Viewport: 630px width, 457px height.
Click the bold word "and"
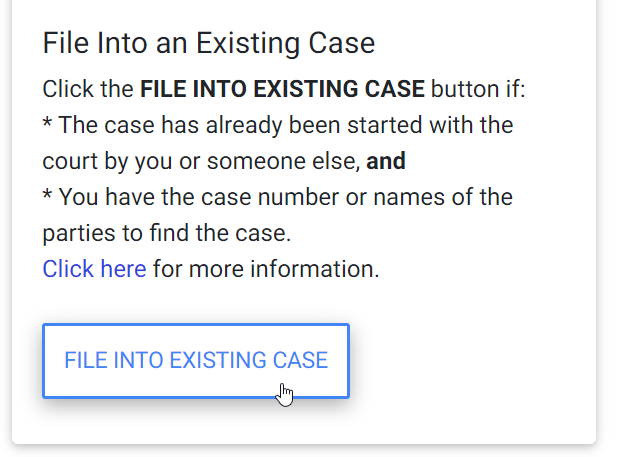click(386, 161)
